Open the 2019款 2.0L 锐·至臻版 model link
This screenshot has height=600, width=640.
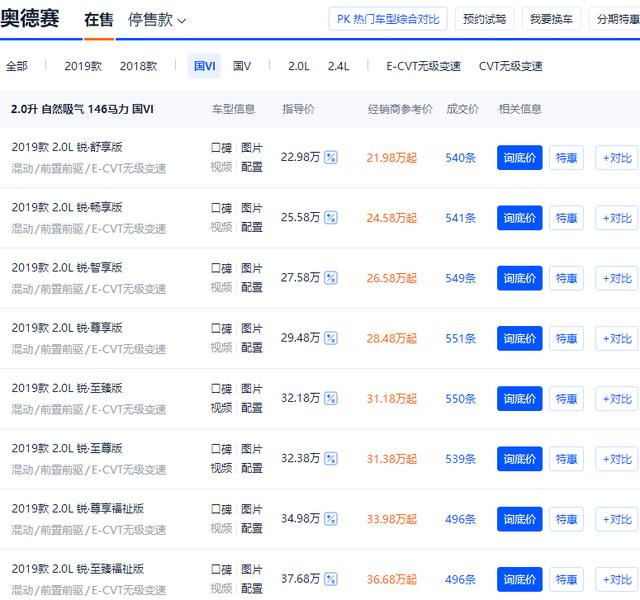(x=67, y=388)
